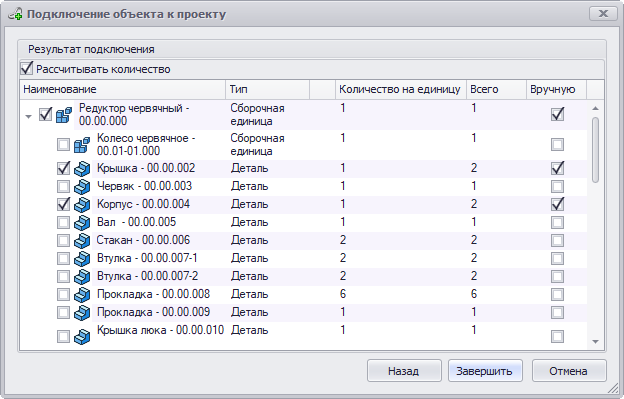Click the part icon beside Червяк - 00.00.003
This screenshot has height=399, width=624.
click(x=82, y=187)
